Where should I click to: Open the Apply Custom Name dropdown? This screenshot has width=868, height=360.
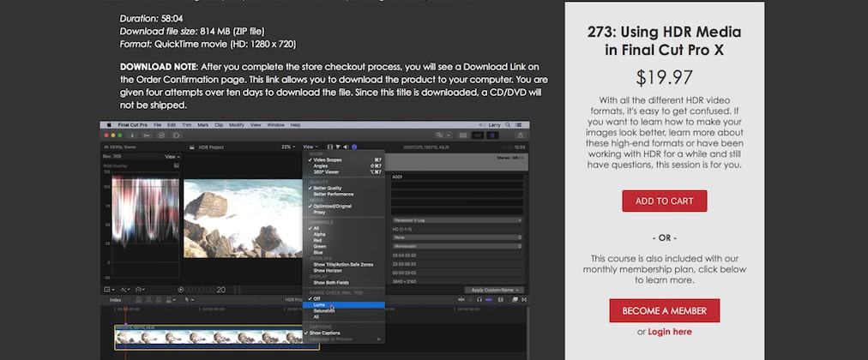(x=494, y=290)
